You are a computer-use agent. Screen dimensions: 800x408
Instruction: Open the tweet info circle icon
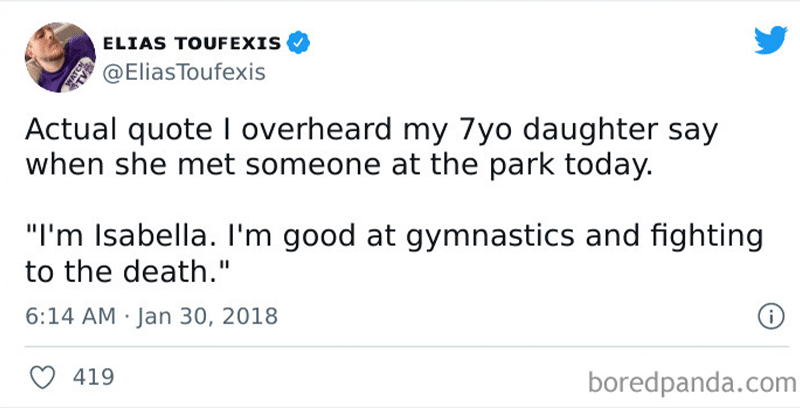(770, 317)
